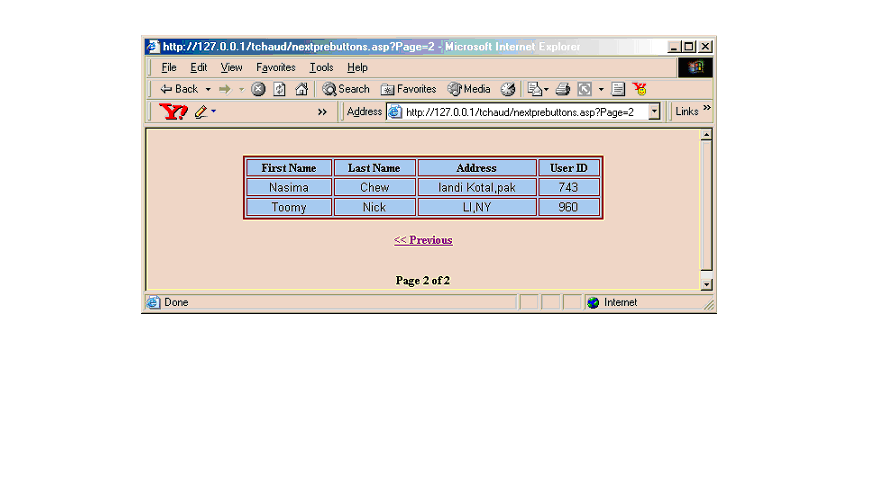The height and width of the screenshot is (479, 883).
Task: Click the Toomy cell
Action: click(x=288, y=207)
